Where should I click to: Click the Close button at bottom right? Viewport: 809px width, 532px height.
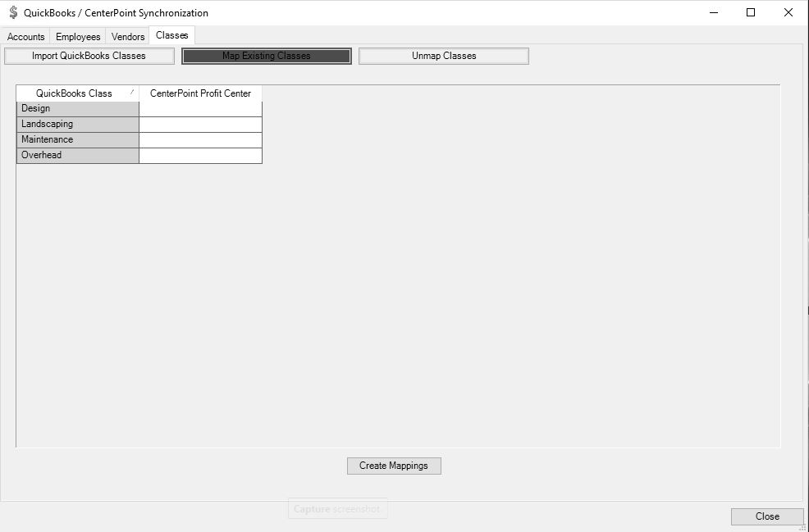[x=767, y=516]
